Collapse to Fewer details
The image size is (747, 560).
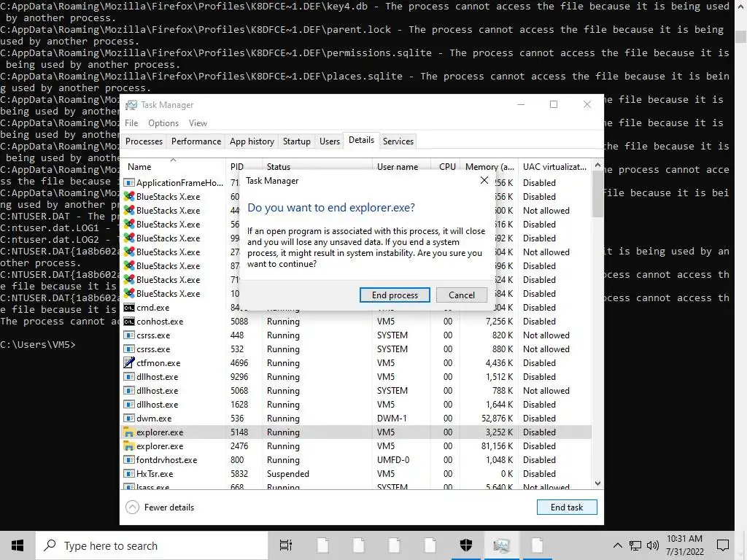coord(160,507)
